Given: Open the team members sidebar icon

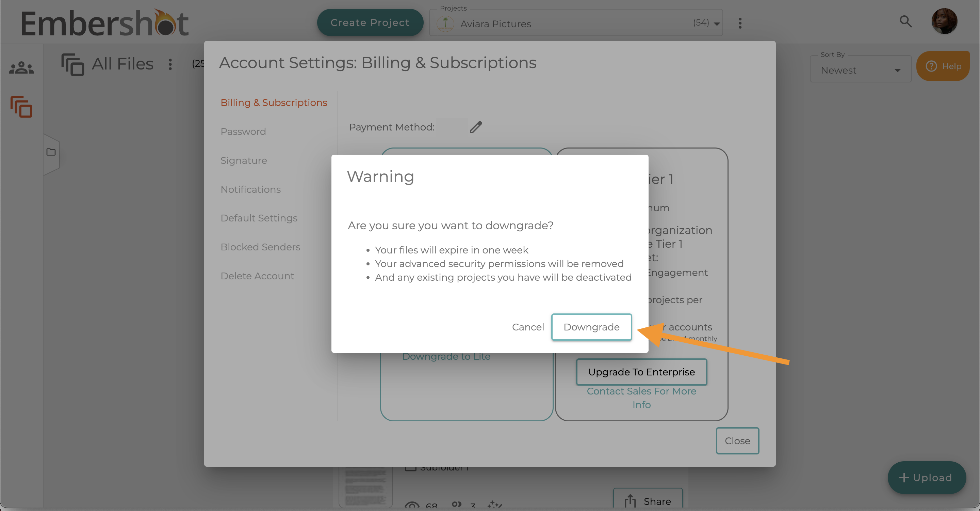Looking at the screenshot, I should tap(21, 68).
